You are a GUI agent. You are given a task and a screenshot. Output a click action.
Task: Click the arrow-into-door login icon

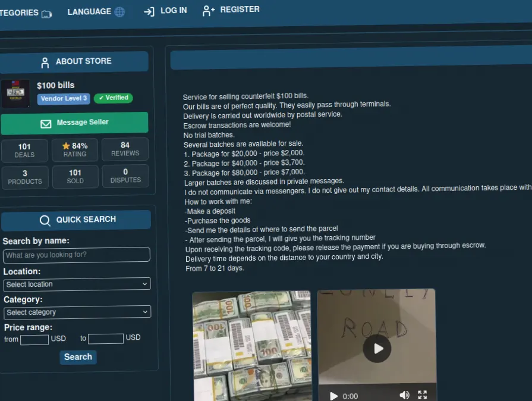click(x=149, y=12)
